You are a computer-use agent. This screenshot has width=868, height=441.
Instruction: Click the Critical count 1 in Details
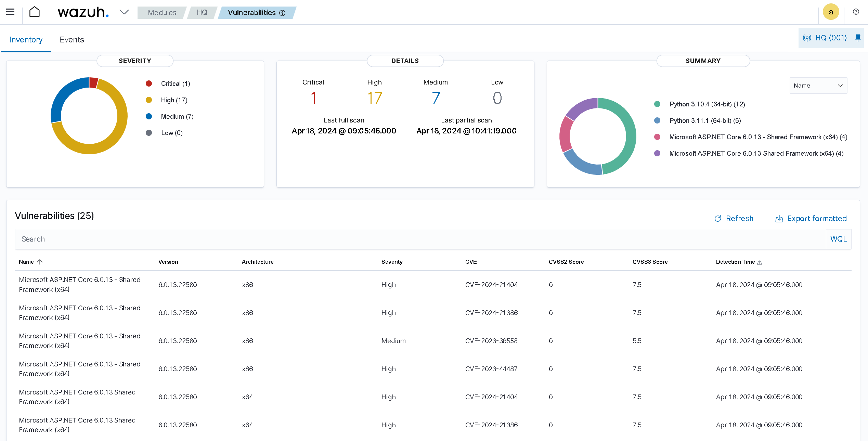313,98
